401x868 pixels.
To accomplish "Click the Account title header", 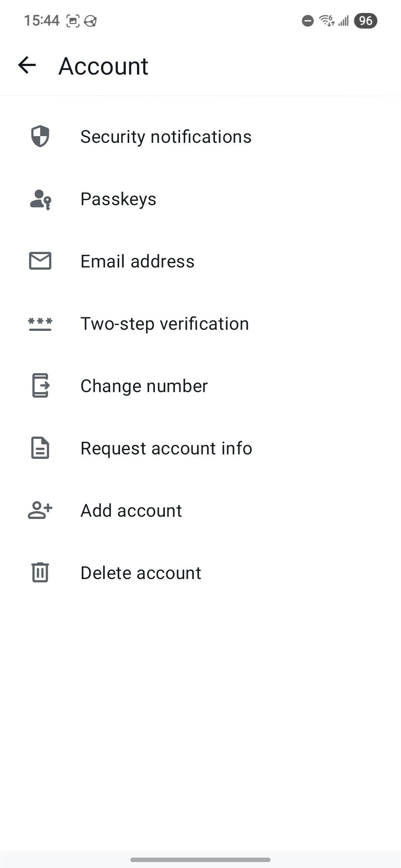I will tap(103, 66).
